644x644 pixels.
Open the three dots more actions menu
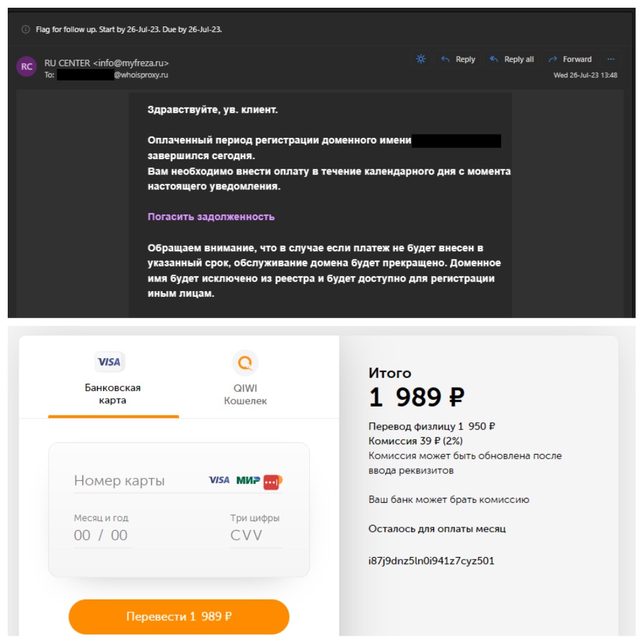point(611,59)
